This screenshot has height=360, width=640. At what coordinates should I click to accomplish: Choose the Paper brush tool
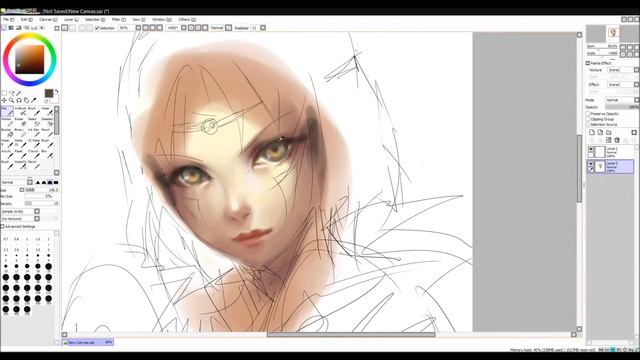click(x=20, y=154)
